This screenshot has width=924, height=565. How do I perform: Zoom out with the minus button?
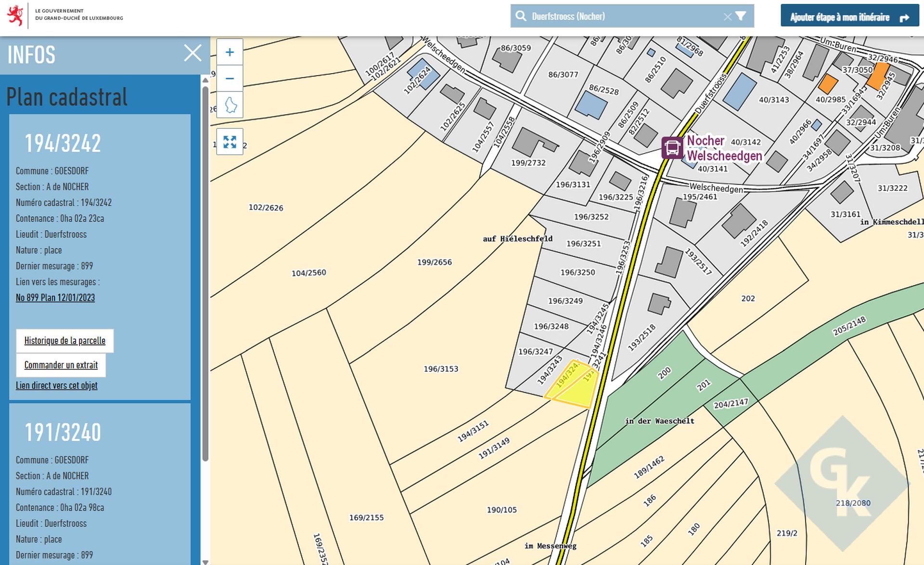tap(230, 78)
